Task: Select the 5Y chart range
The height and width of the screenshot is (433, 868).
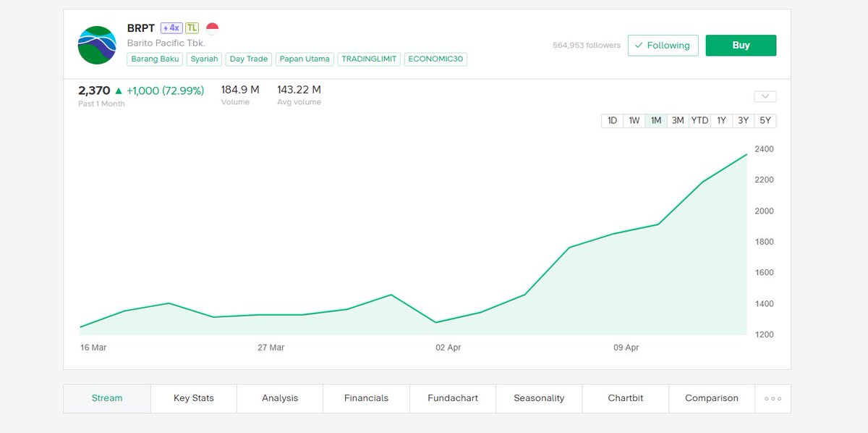Action: (765, 121)
